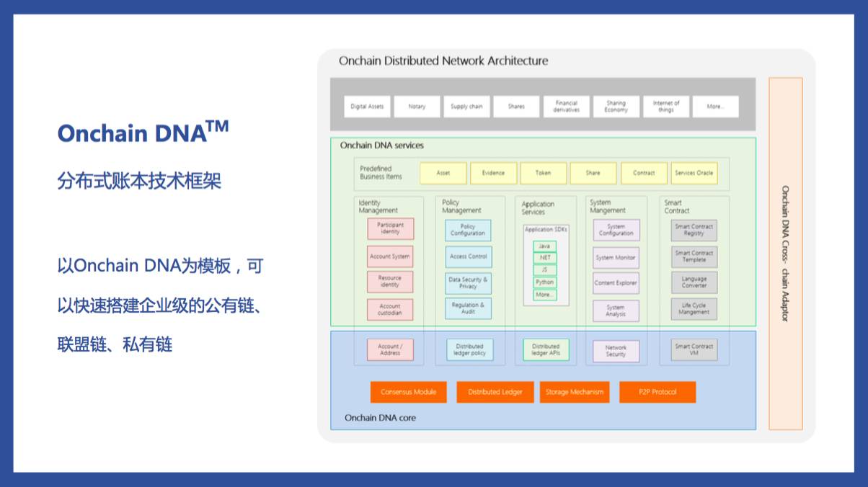Click the 'Onchain DNA core' label
This screenshot has width=868, height=487.
click(380, 418)
